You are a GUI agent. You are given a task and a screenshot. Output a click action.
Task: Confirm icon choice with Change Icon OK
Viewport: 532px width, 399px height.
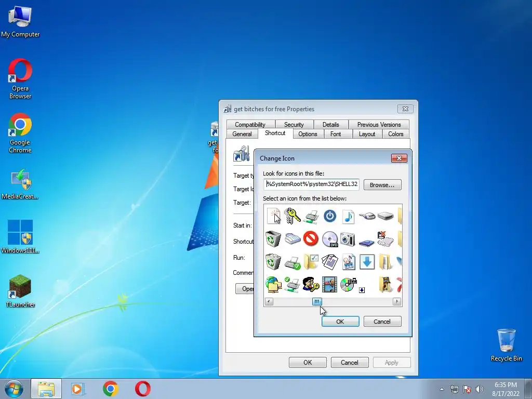pyautogui.click(x=340, y=321)
